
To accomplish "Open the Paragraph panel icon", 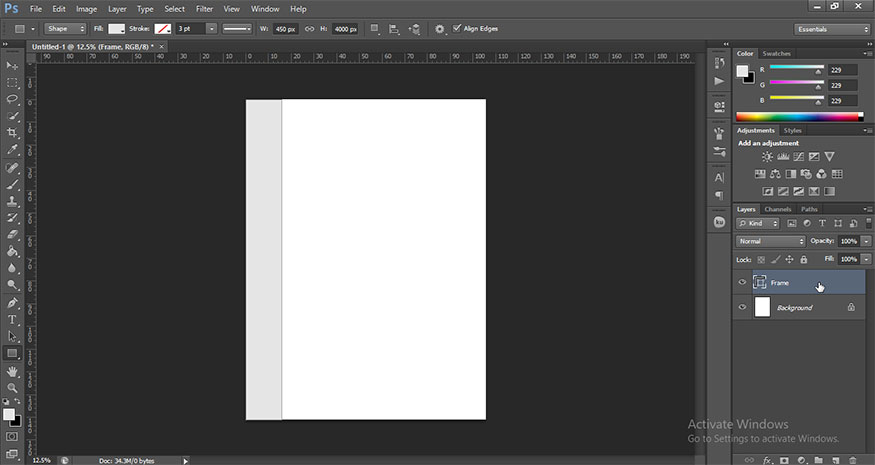I will [x=719, y=195].
